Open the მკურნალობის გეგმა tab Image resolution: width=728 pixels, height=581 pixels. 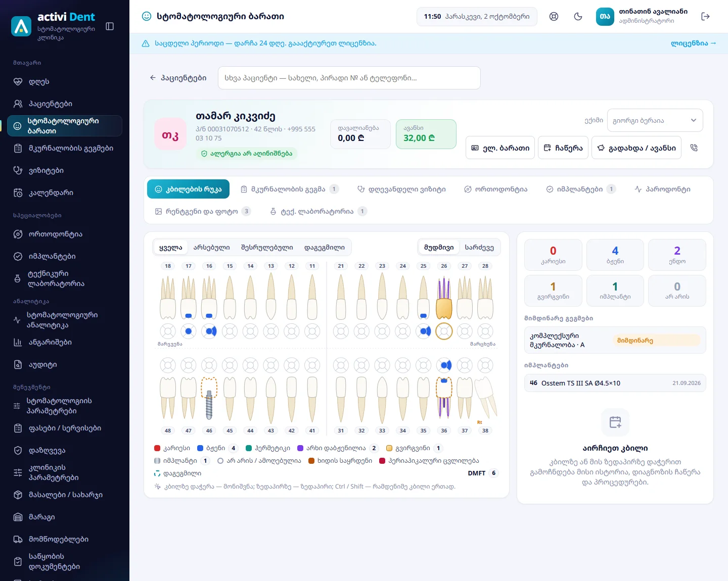(x=289, y=189)
